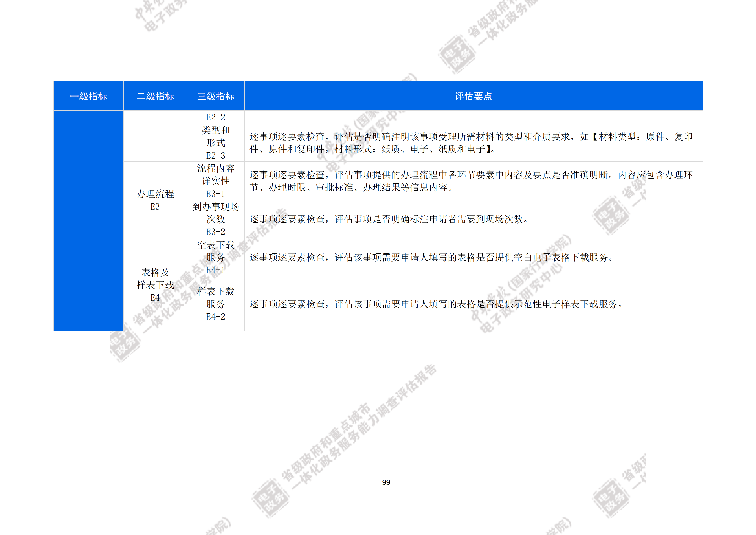756x535 pixels.
Task: Click the text about 空白电子表格下载服务
Action: pyautogui.click(x=431, y=257)
